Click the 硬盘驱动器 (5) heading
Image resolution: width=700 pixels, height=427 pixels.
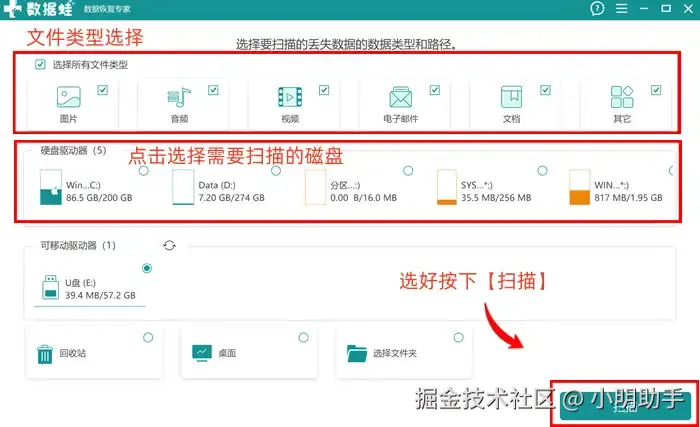pos(74,150)
